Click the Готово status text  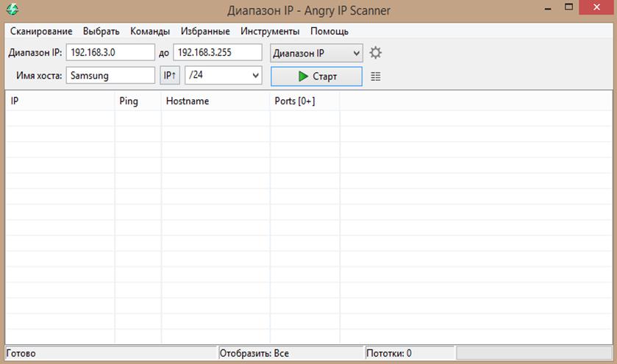coord(21,354)
